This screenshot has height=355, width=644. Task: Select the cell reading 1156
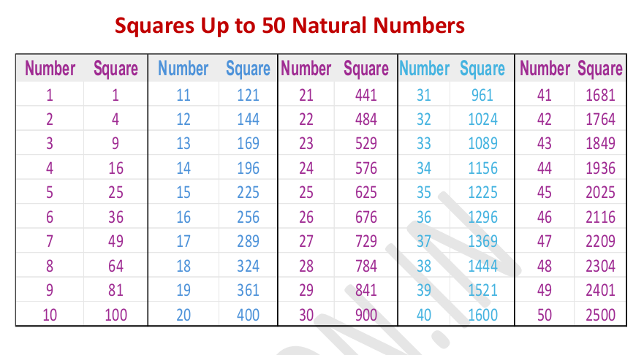[483, 168]
